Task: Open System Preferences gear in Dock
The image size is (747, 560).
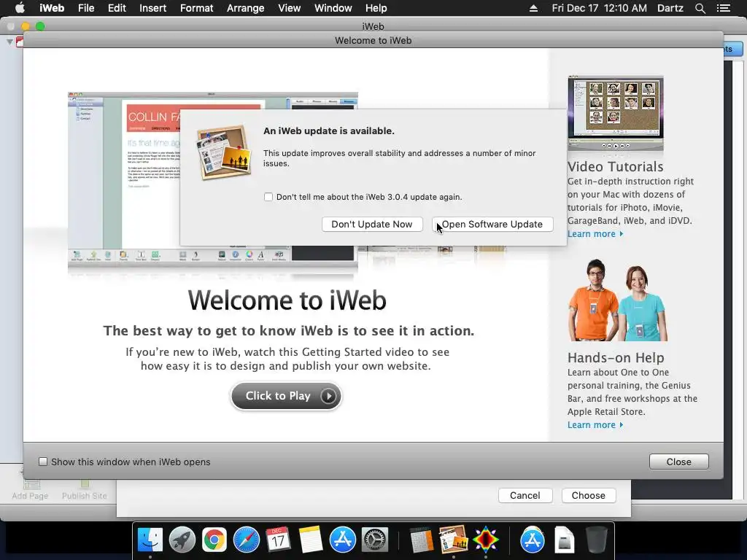Action: (375, 540)
